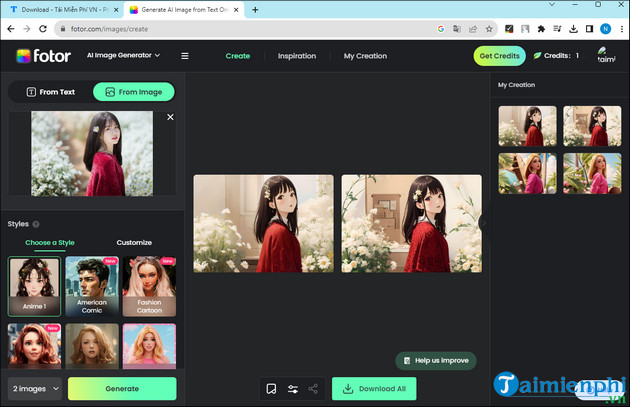The width and height of the screenshot is (630, 407).
Task: Switch to the Download - Tải Miễn Phí VN tab
Action: click(x=61, y=10)
